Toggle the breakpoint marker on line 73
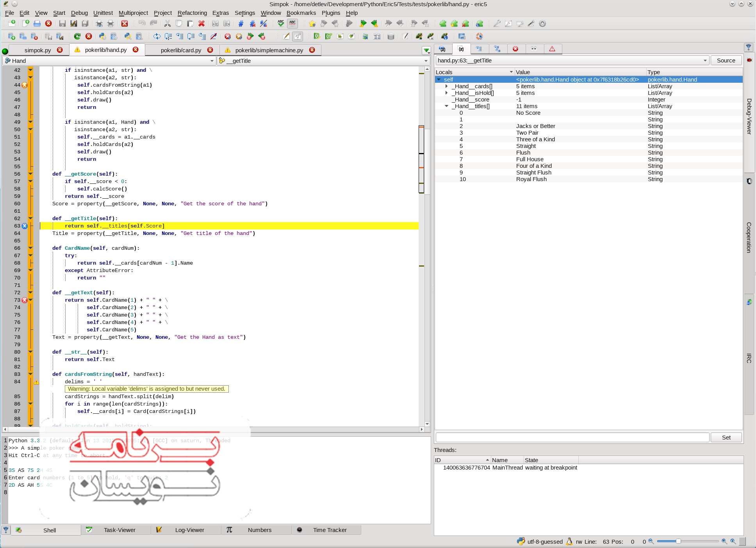The width and height of the screenshot is (756, 548). pyautogui.click(x=25, y=300)
